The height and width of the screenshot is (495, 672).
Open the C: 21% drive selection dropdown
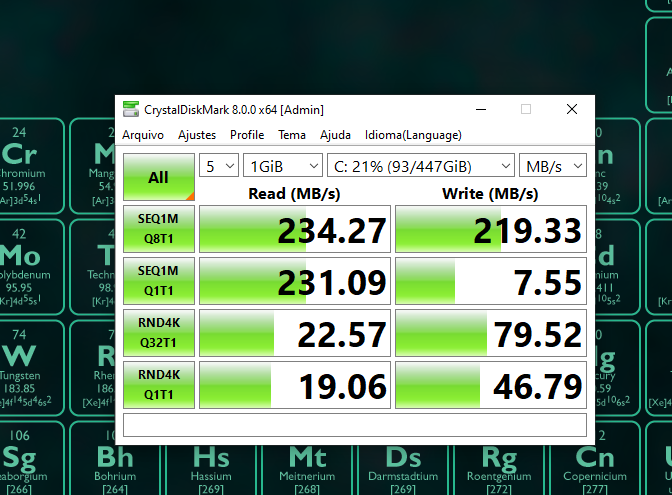tap(421, 165)
